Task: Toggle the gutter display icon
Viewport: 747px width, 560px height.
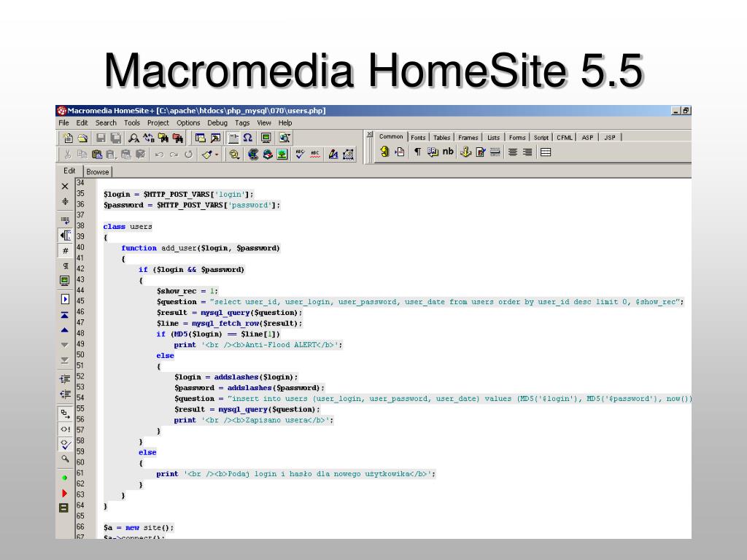Action: tap(65, 236)
